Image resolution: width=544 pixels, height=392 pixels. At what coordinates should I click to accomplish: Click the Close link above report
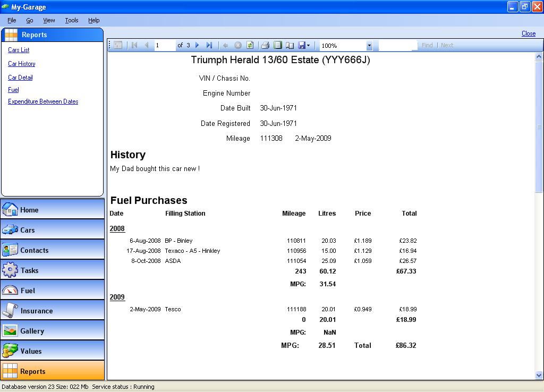(528, 33)
